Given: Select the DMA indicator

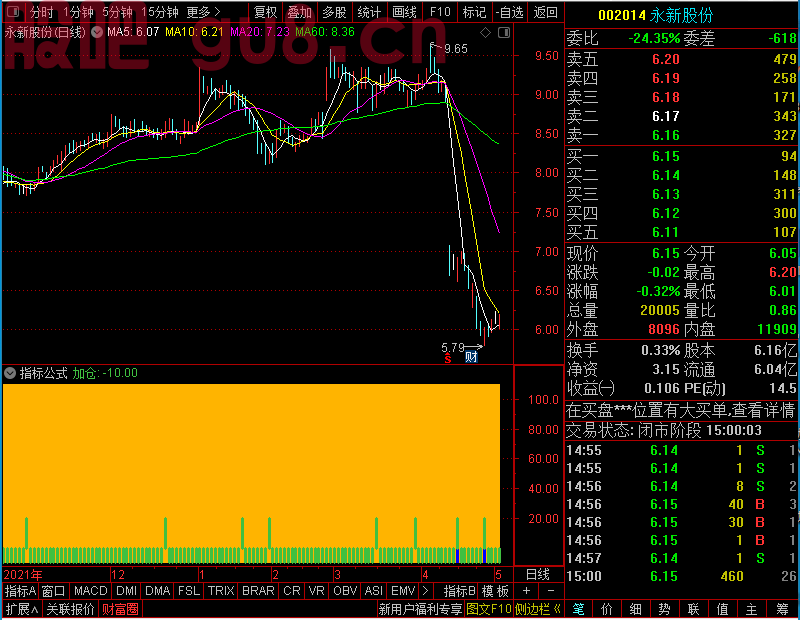Looking at the screenshot, I should [x=157, y=591].
